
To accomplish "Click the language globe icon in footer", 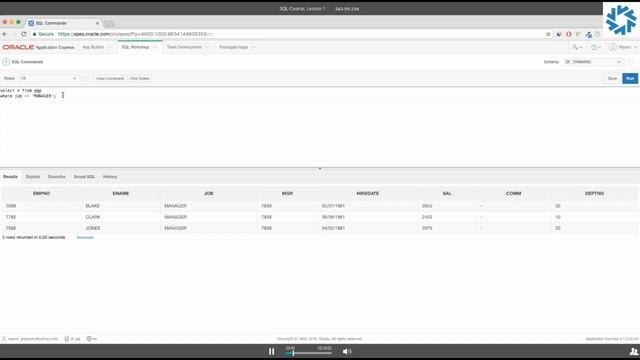I will click(x=89, y=339).
